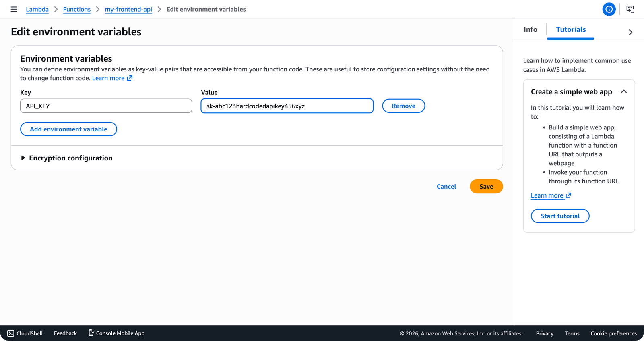Switch to the Info tab
Viewport: 644px width, 341px height.
pos(530,29)
